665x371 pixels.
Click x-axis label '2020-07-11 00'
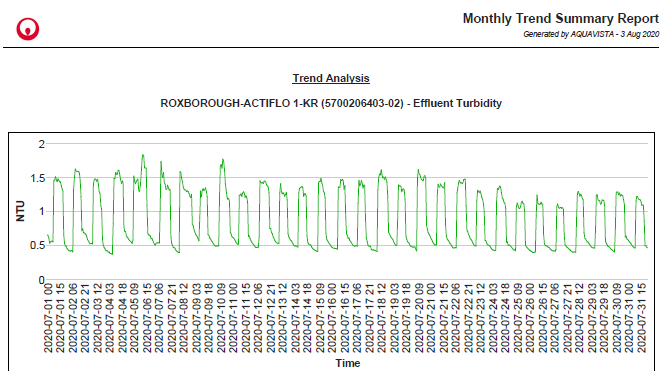(234, 318)
